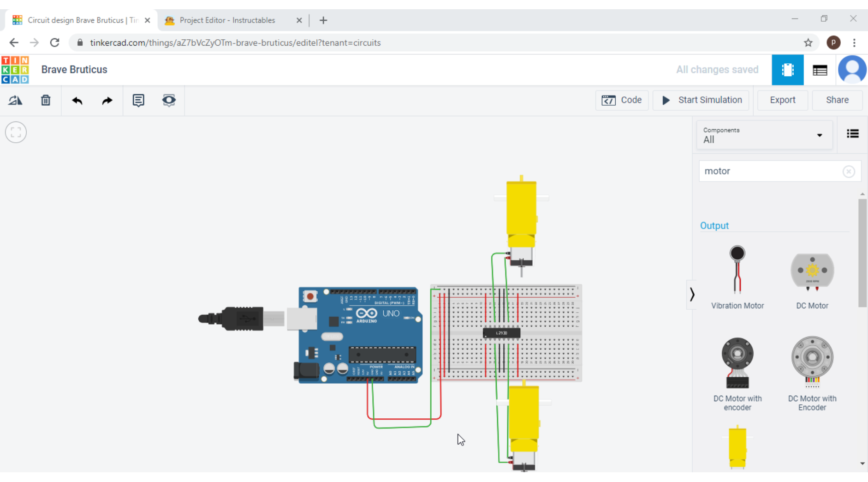Click the components panel scrollbar
This screenshot has width=868, height=482.
[x=862, y=253]
